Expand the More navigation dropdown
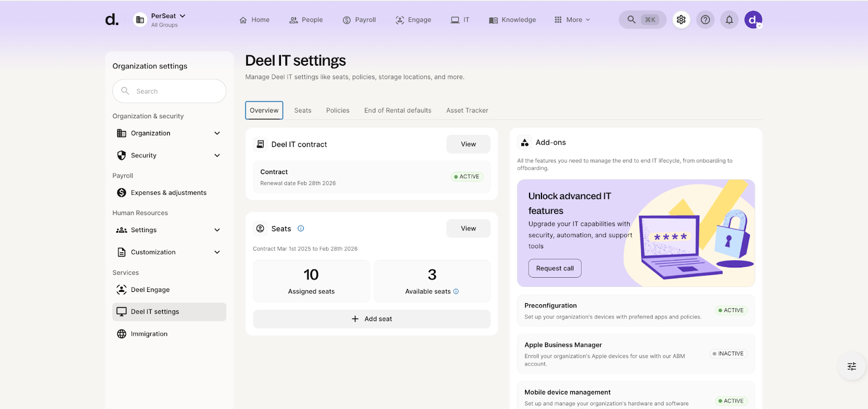This screenshot has height=409, width=868. point(572,20)
